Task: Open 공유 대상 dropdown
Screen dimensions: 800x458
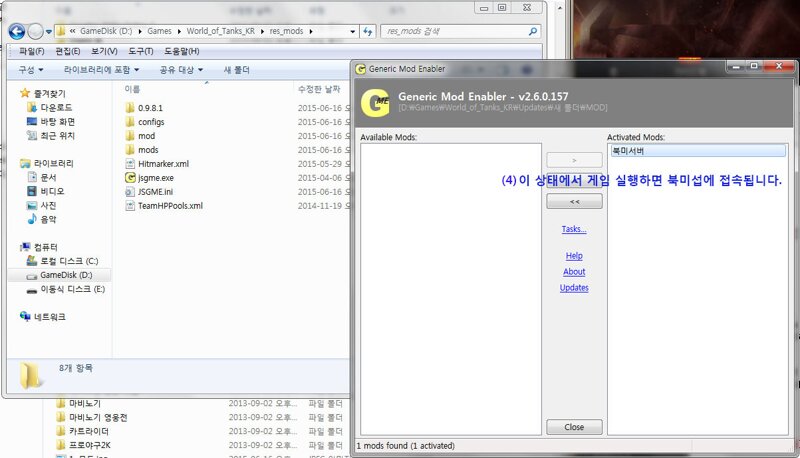Action: coord(181,70)
